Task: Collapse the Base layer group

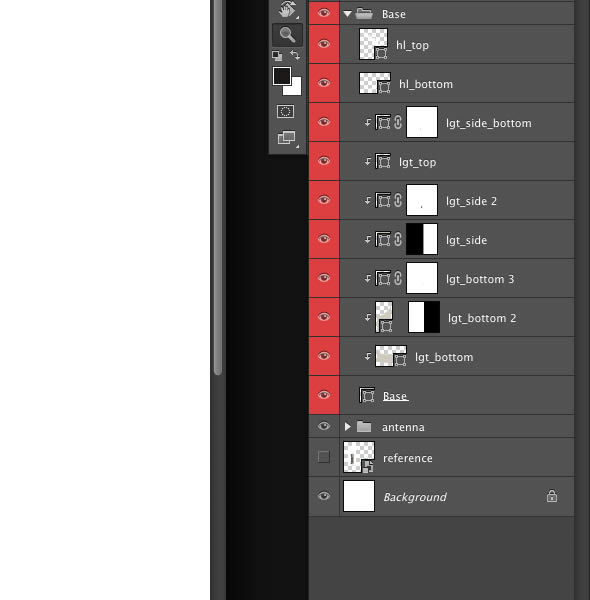Action: pyautogui.click(x=347, y=14)
